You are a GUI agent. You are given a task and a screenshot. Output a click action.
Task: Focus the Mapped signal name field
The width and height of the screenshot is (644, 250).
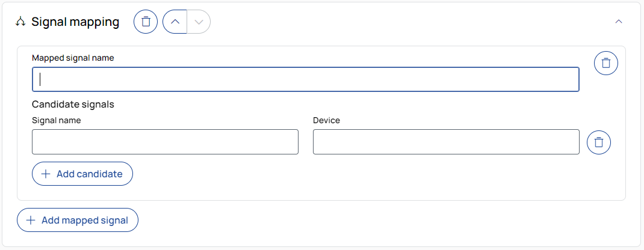[305, 79]
